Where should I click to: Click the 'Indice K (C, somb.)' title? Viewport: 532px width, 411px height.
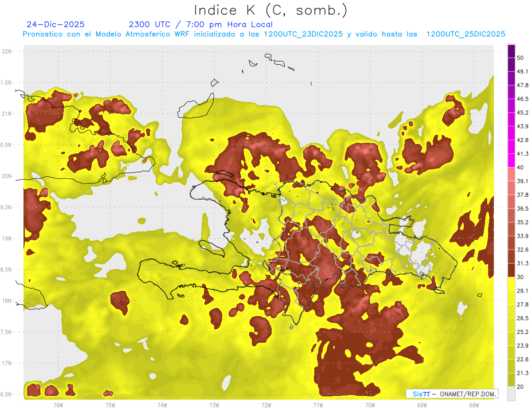click(271, 10)
